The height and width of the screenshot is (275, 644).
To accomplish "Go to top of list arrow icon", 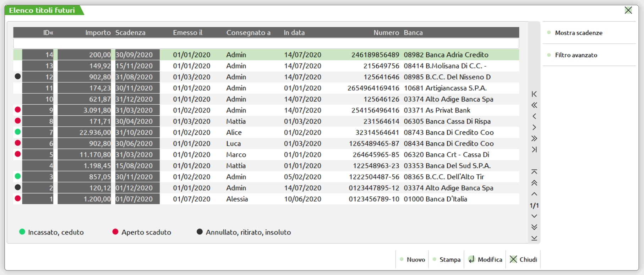I will 534,172.
